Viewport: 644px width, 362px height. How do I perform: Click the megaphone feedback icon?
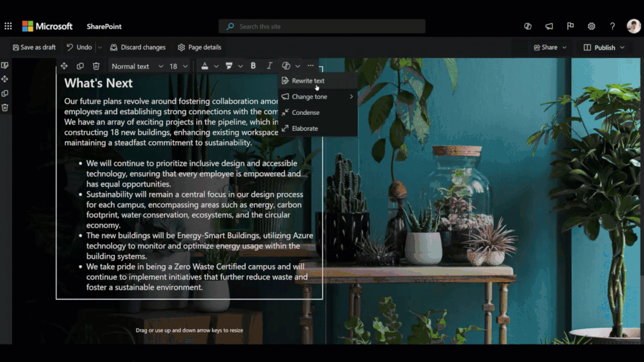(549, 26)
